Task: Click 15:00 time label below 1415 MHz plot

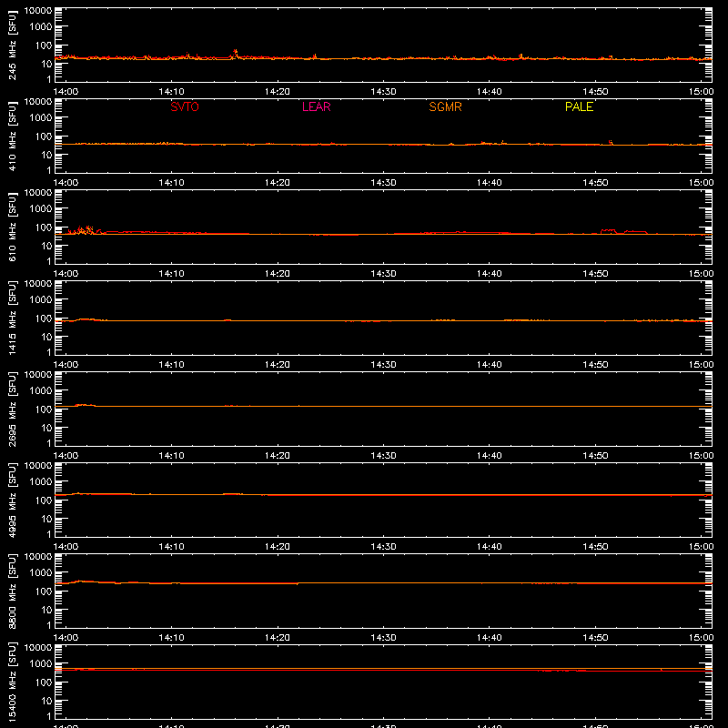Action: [701, 365]
